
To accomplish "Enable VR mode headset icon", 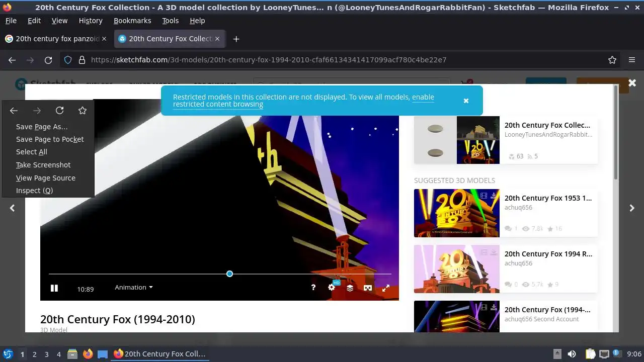I will (x=368, y=288).
